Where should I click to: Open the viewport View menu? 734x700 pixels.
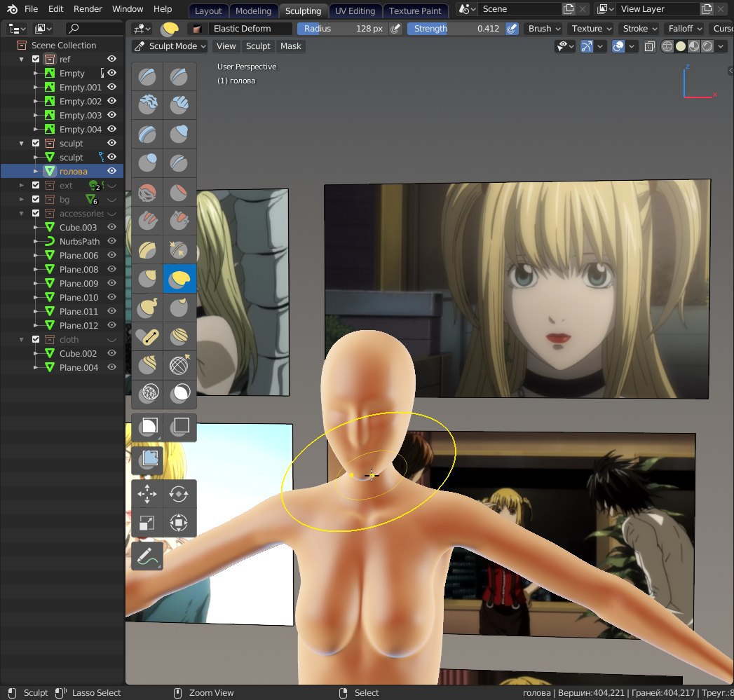[x=226, y=46]
